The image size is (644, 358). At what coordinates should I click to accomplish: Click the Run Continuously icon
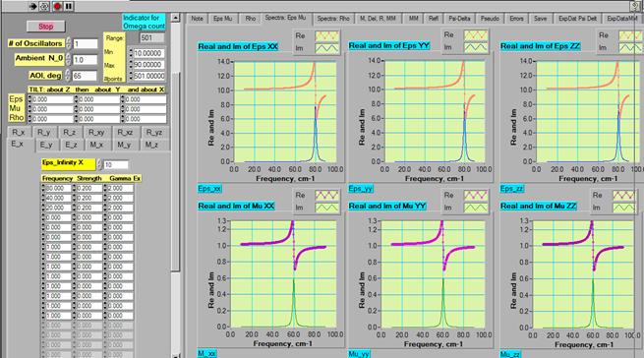pos(44,6)
